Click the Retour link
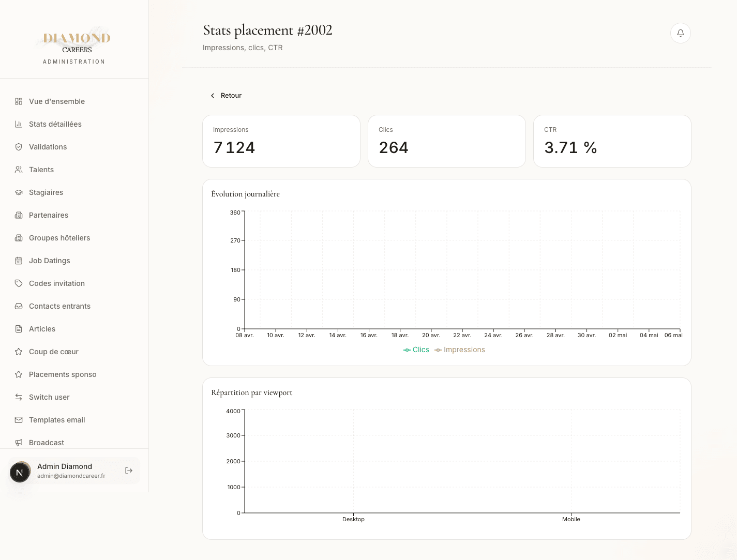 (x=226, y=96)
